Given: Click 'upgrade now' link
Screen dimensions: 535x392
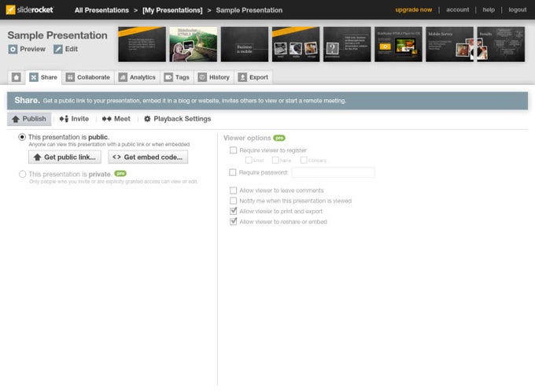Looking at the screenshot, I should click(x=414, y=10).
